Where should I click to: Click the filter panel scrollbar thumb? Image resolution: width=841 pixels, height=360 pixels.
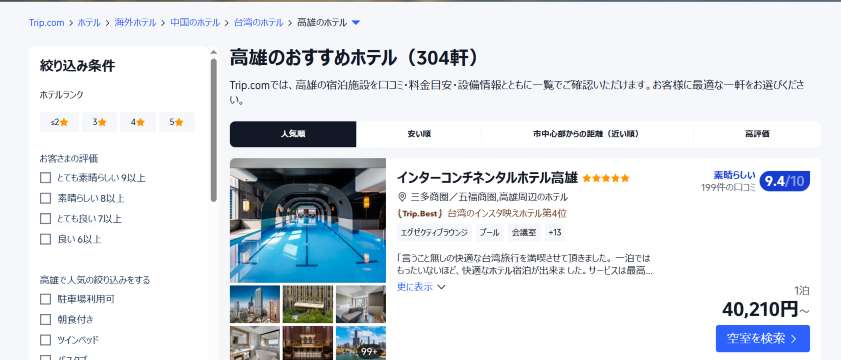[213, 129]
